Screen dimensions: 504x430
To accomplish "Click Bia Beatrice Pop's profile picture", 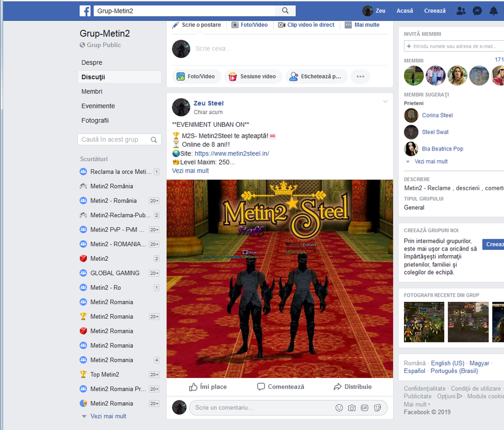I will [411, 149].
